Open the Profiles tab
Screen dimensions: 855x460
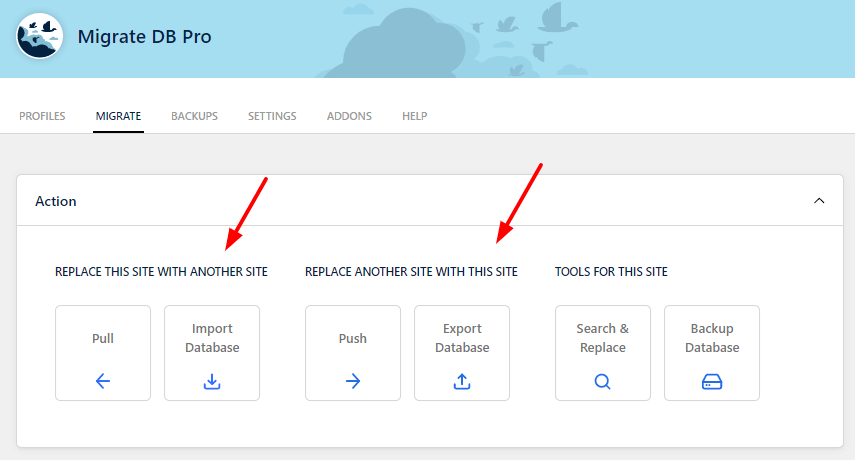pos(42,116)
